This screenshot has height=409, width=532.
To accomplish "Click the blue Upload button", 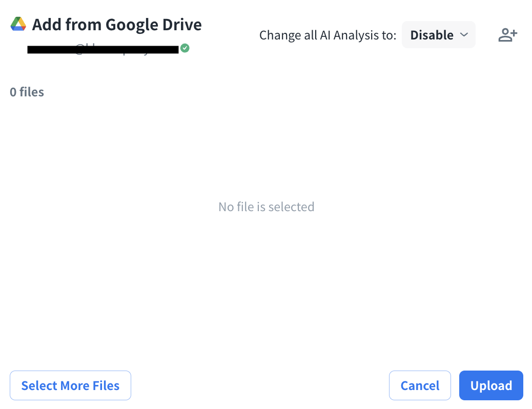I will (491, 385).
